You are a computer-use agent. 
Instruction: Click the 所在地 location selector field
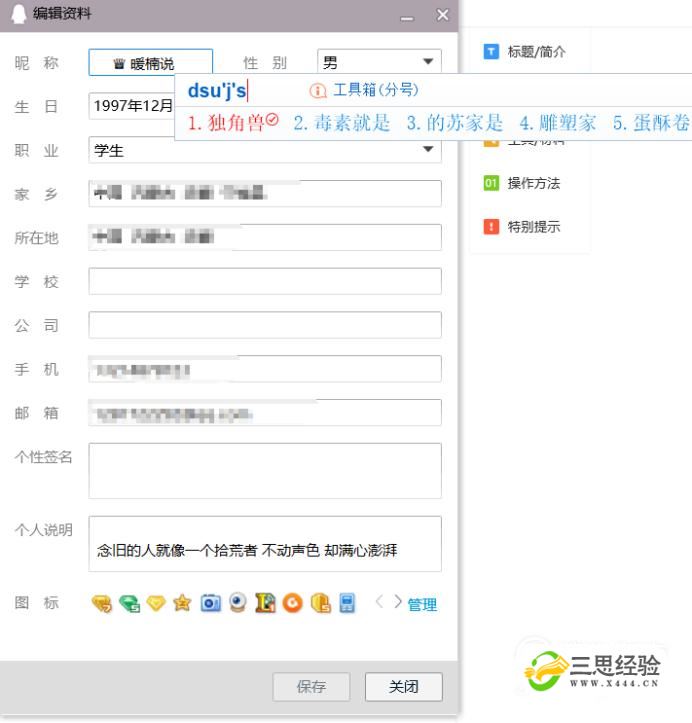tap(265, 237)
